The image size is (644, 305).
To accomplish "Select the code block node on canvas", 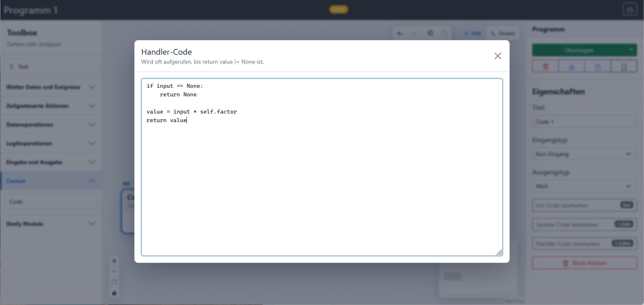I will click(128, 211).
